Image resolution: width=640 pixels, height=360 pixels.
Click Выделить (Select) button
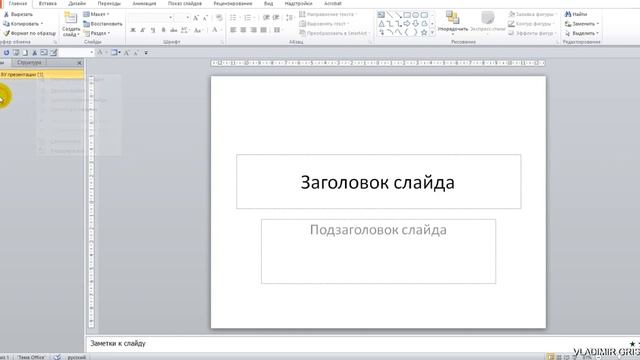(582, 33)
